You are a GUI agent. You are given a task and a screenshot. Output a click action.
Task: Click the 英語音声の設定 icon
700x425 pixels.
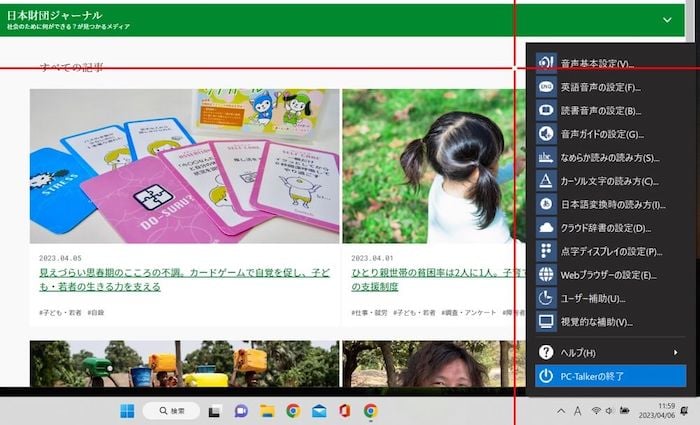click(546, 87)
